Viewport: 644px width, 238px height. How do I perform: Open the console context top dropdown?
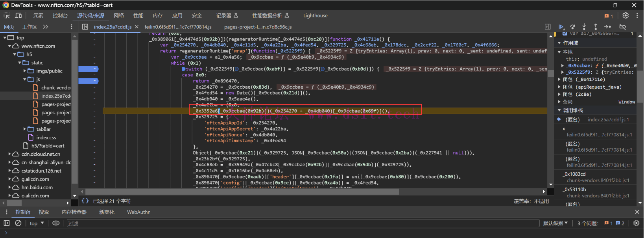point(37,223)
